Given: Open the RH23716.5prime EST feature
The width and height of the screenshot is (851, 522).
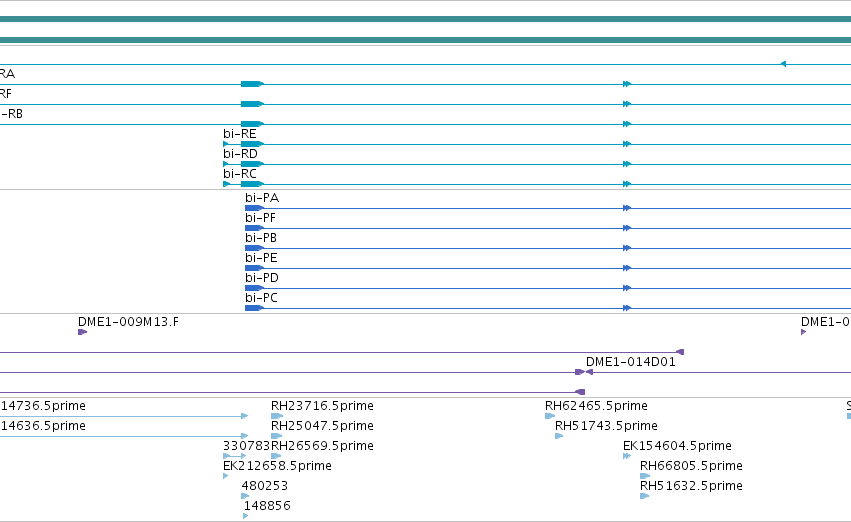Looking at the screenshot, I should [322, 406].
